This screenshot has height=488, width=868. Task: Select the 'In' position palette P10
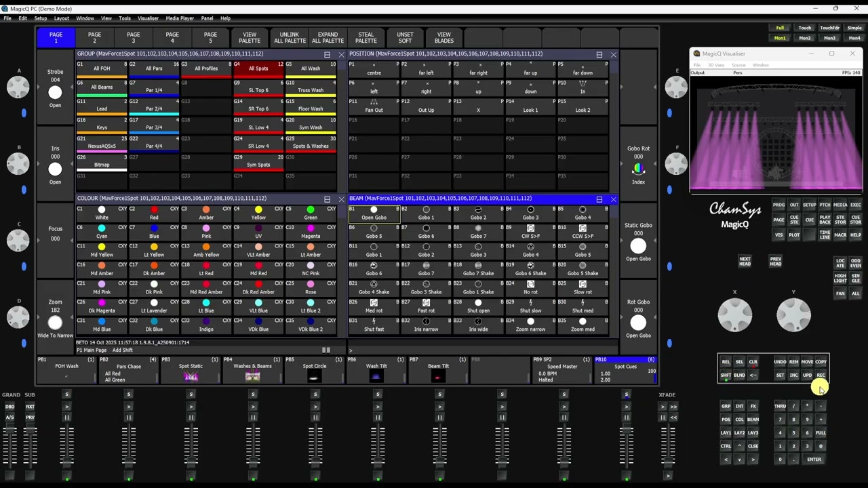click(x=583, y=87)
